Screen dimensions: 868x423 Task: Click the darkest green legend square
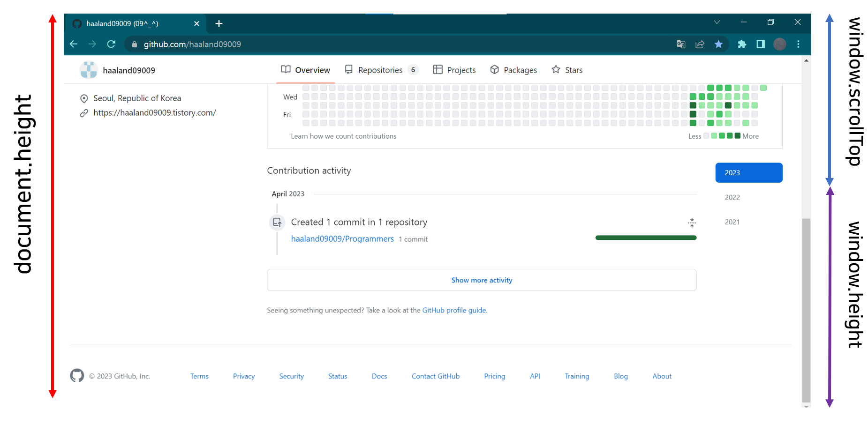pos(737,136)
